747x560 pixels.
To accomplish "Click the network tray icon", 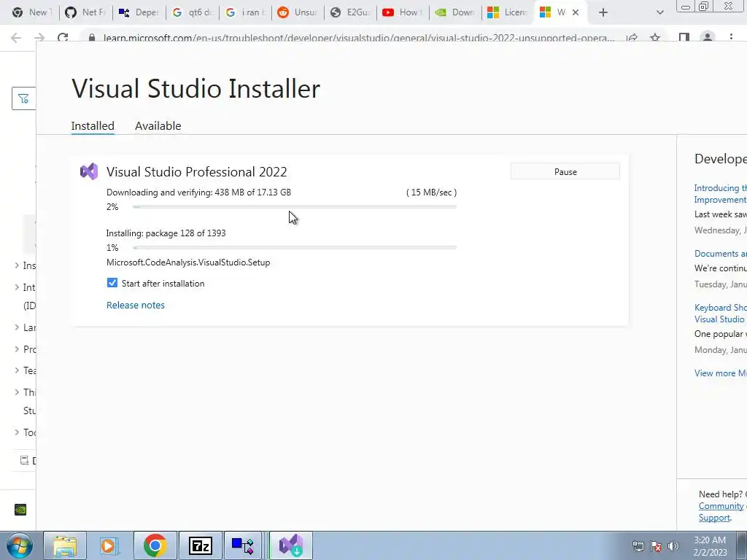I will coord(638,546).
